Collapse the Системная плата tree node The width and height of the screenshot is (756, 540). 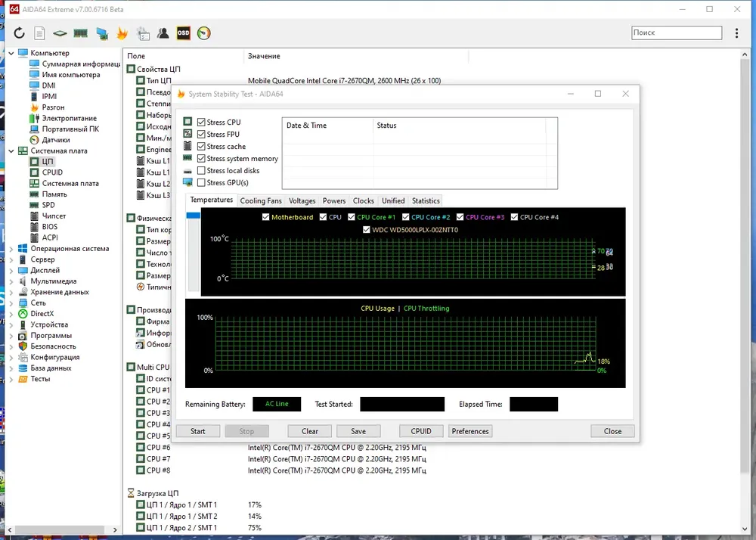click(x=11, y=151)
